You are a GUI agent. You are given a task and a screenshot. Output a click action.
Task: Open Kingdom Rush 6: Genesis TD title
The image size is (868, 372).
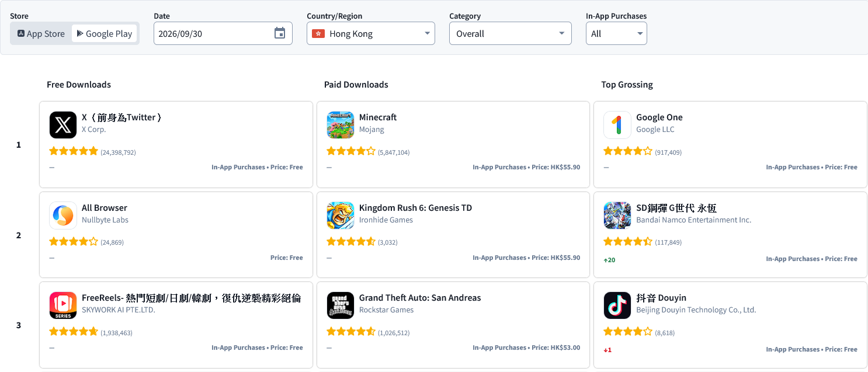(415, 208)
